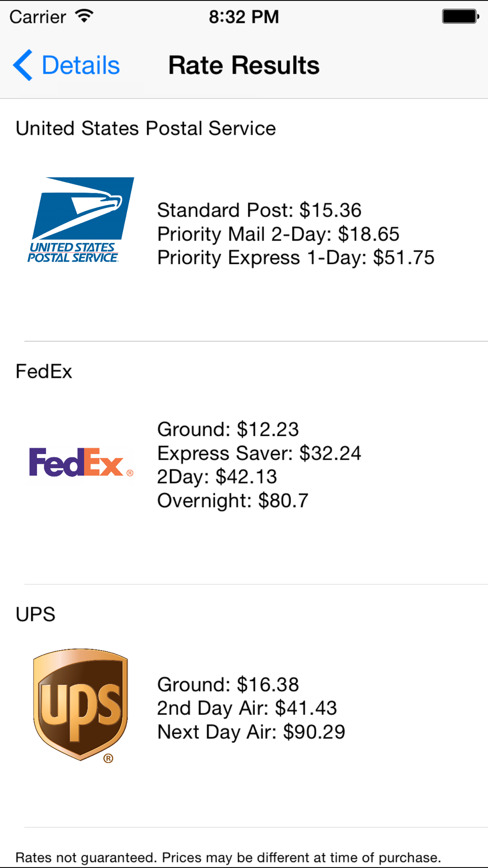Tap the Wi-Fi status icon

click(x=84, y=16)
